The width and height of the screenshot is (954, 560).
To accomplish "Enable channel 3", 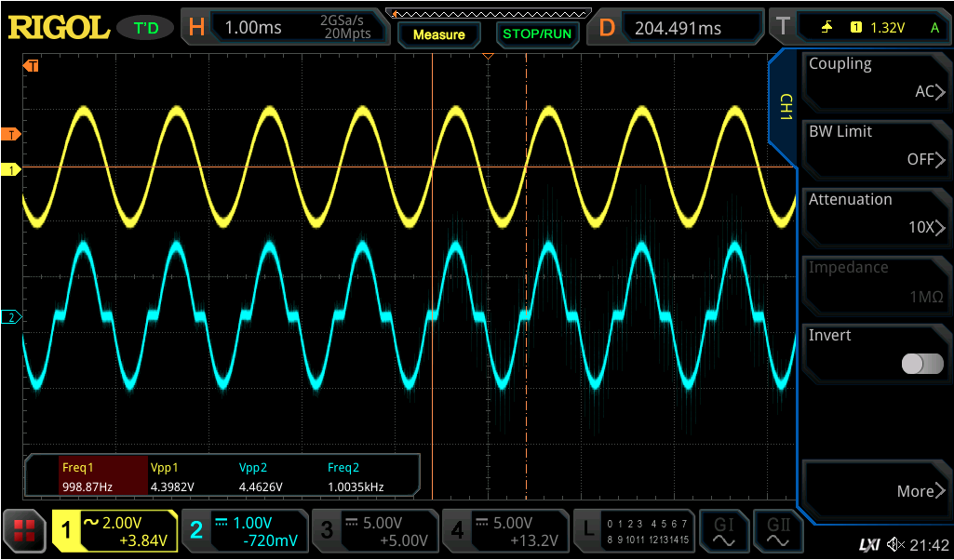I will [x=373, y=531].
